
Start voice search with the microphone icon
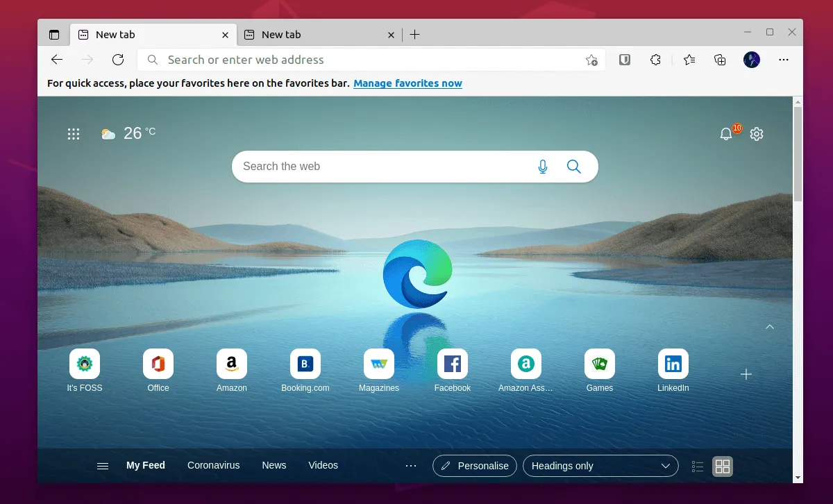click(543, 167)
